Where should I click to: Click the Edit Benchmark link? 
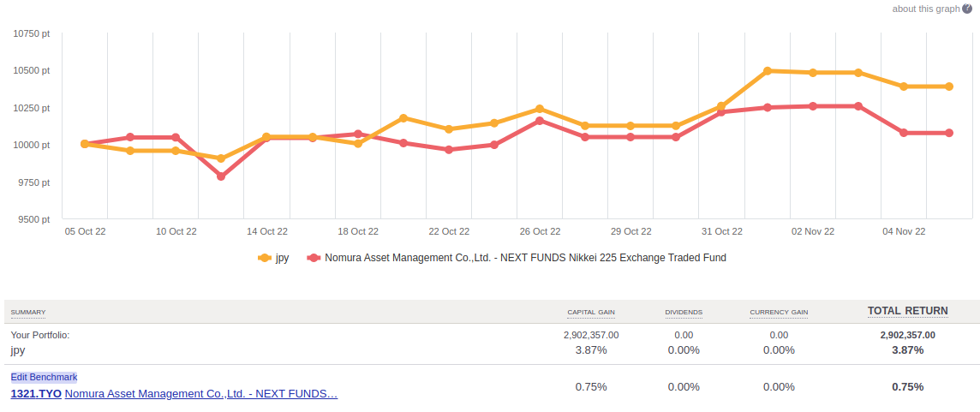tap(44, 377)
